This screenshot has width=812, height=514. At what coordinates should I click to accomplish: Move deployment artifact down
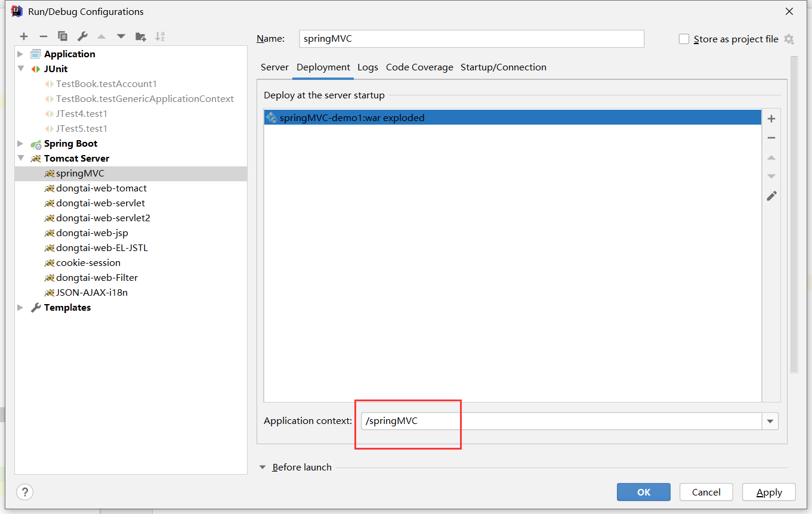coord(771,177)
